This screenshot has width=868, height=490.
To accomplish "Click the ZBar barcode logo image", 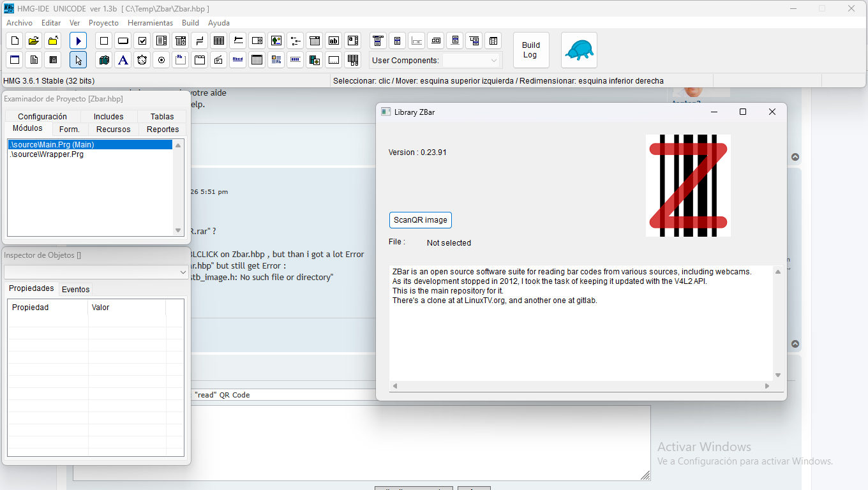I will (x=688, y=186).
